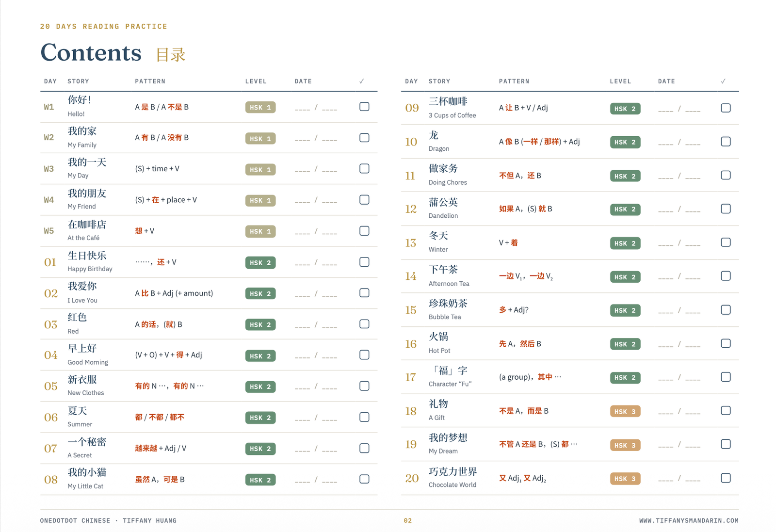Tick the Happy Birthday day 01 checkbox
This screenshot has height=532, width=776.
(364, 262)
